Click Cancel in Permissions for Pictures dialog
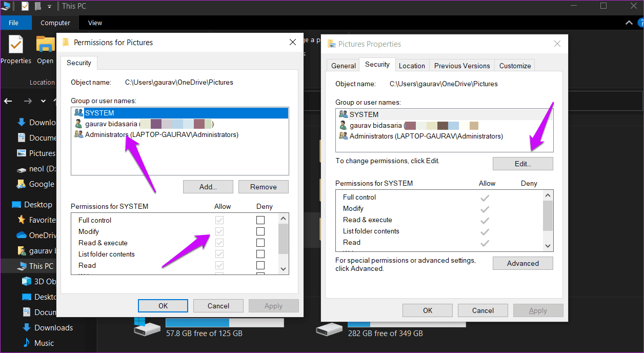The image size is (644, 353). coord(218,306)
